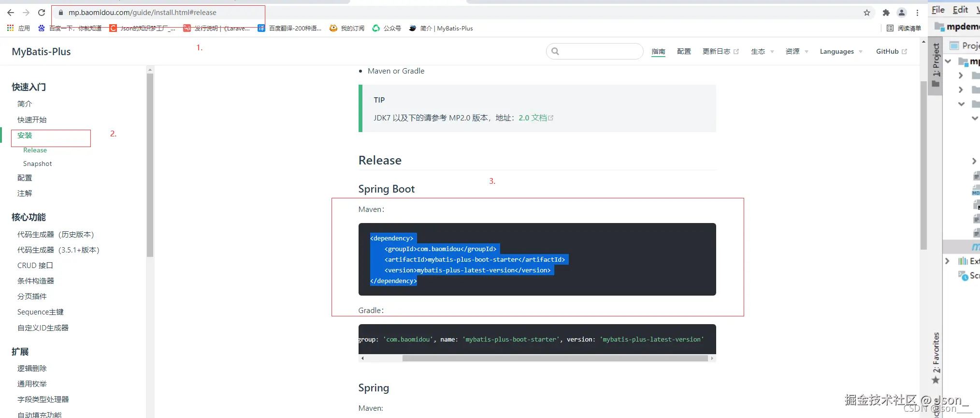Click the page scrollbar's up arrow

coord(923,42)
